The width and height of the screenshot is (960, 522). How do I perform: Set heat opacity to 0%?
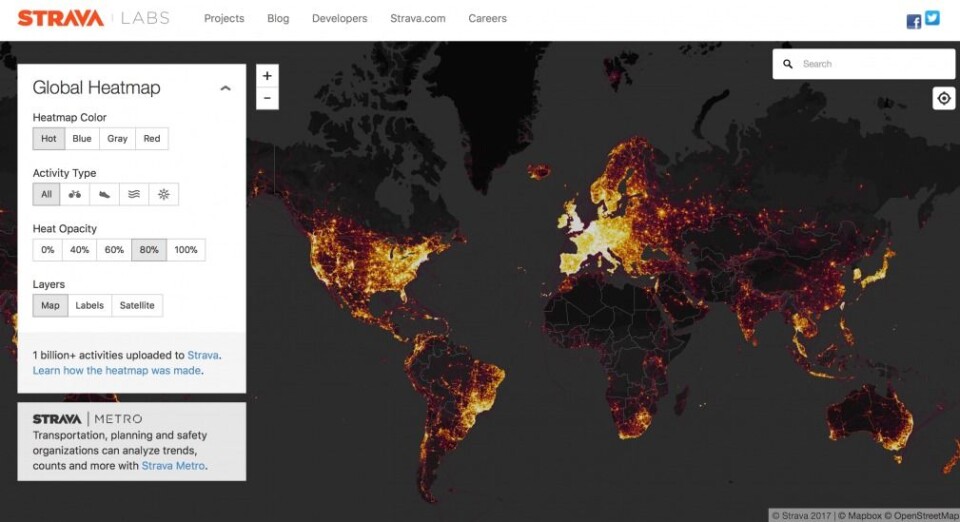click(x=48, y=250)
